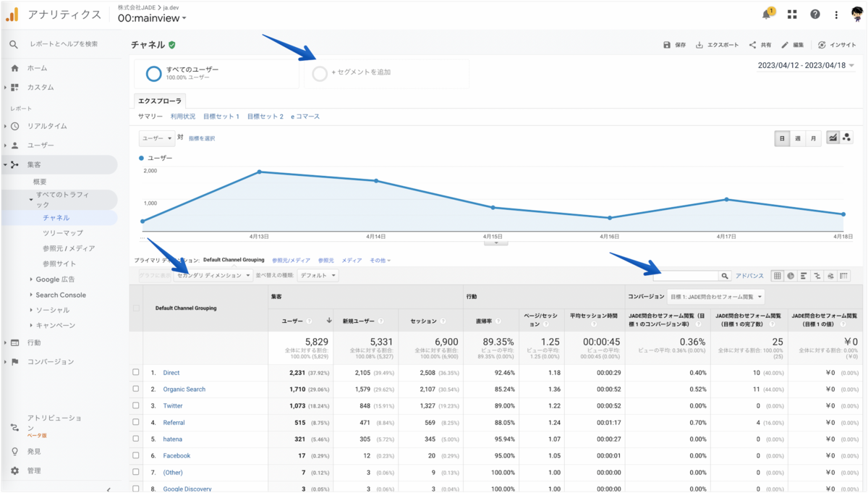Switch to pie chart percentage view
This screenshot has height=493, width=868.
tap(791, 276)
